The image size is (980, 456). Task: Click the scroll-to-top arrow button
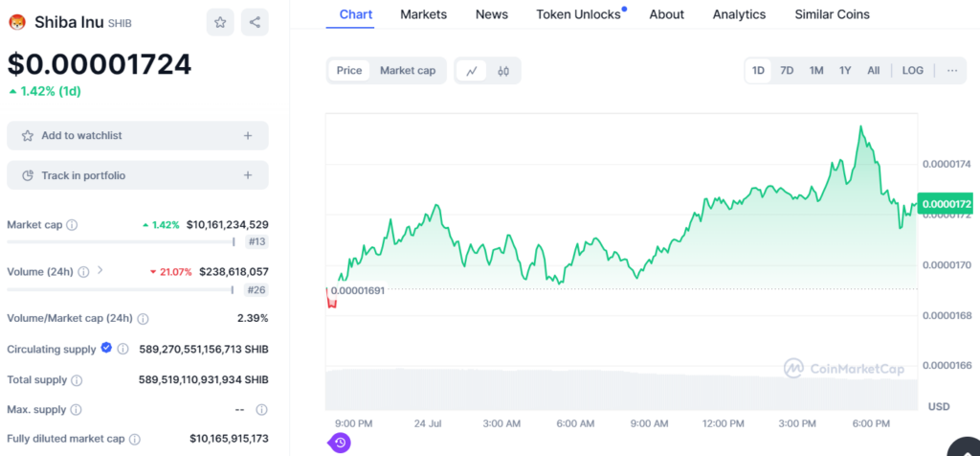(966, 448)
